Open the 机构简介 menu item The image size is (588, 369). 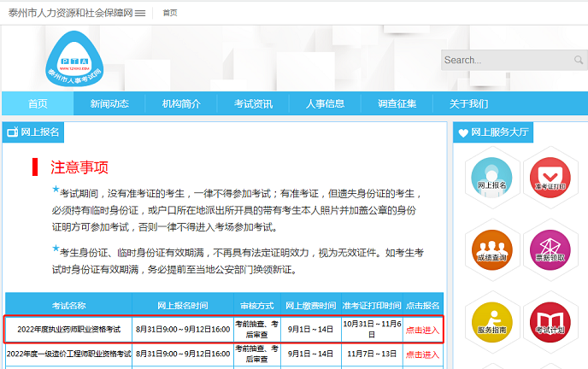[181, 104]
